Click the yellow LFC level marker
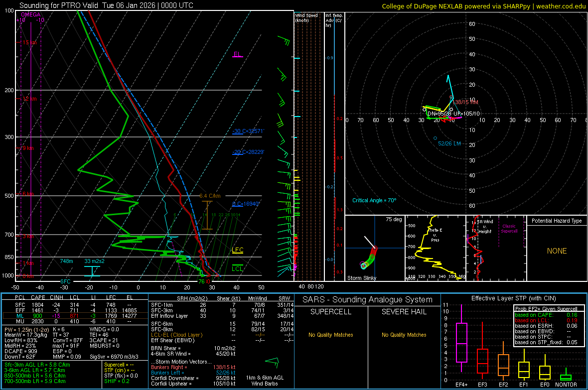The image size is (588, 390). point(237,250)
